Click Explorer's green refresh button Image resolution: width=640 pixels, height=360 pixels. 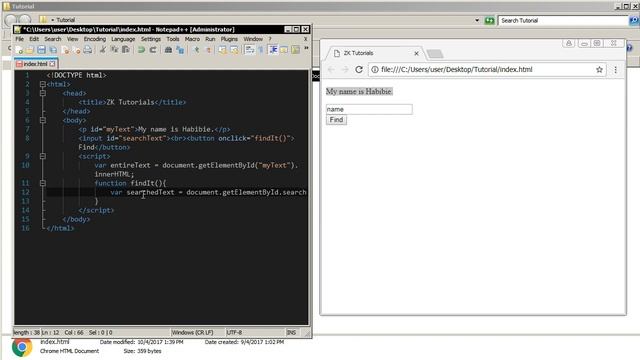[489, 20]
